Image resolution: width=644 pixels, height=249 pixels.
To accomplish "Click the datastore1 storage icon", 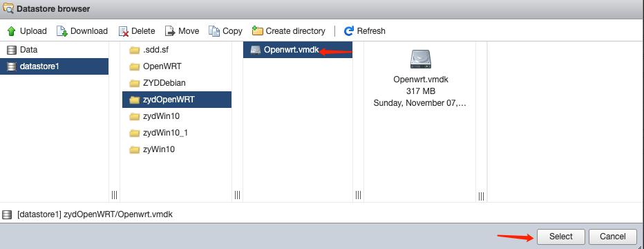I will (12, 66).
